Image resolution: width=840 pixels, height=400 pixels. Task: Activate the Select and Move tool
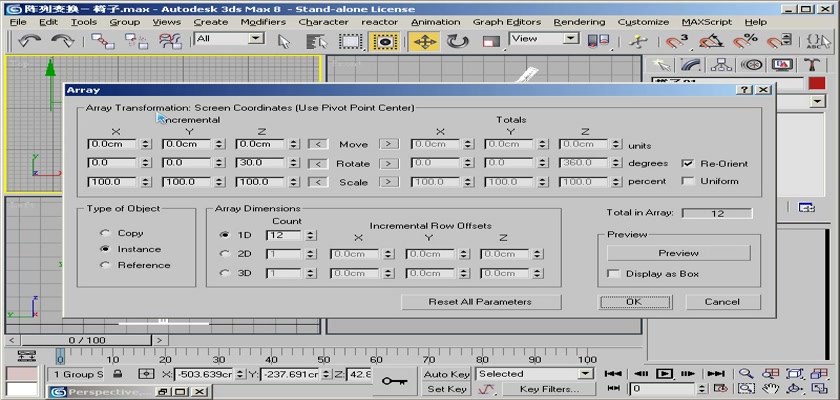click(424, 41)
